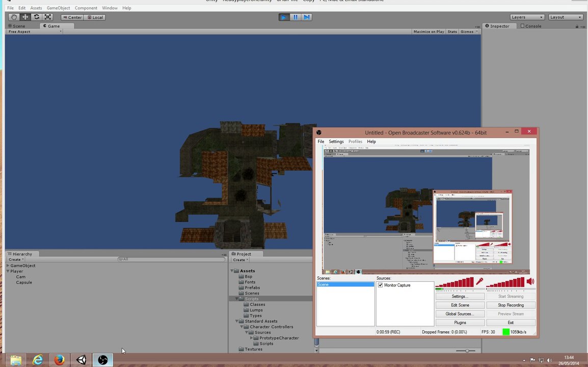Click OBS Settings... button
The width and height of the screenshot is (588, 367).
pos(460,297)
